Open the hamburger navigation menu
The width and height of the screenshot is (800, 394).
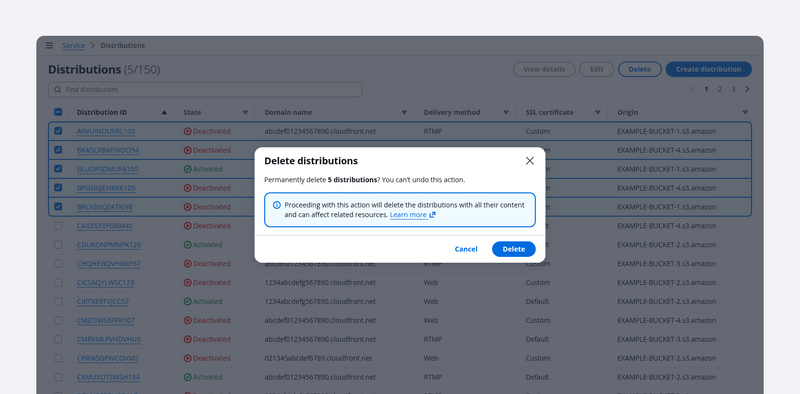tap(49, 45)
